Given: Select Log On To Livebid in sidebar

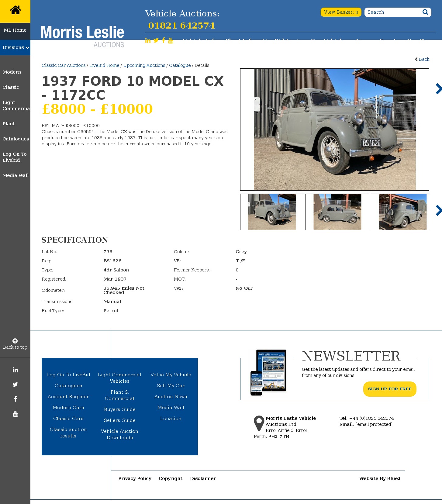Looking at the screenshot, I should [15, 157].
